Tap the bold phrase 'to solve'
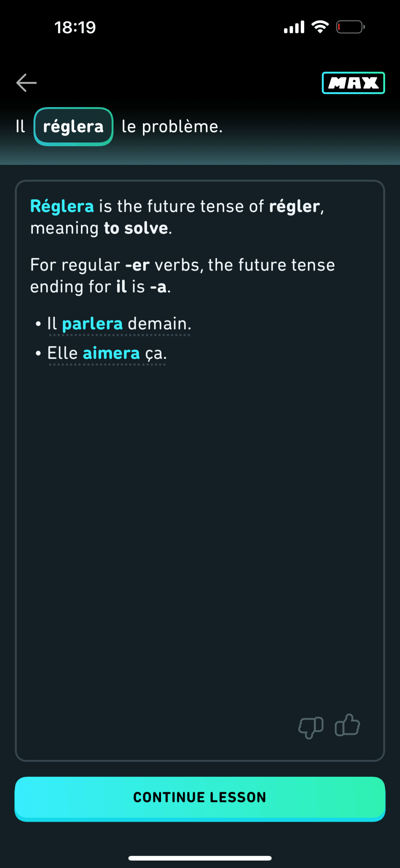The height and width of the screenshot is (868, 400). click(136, 228)
